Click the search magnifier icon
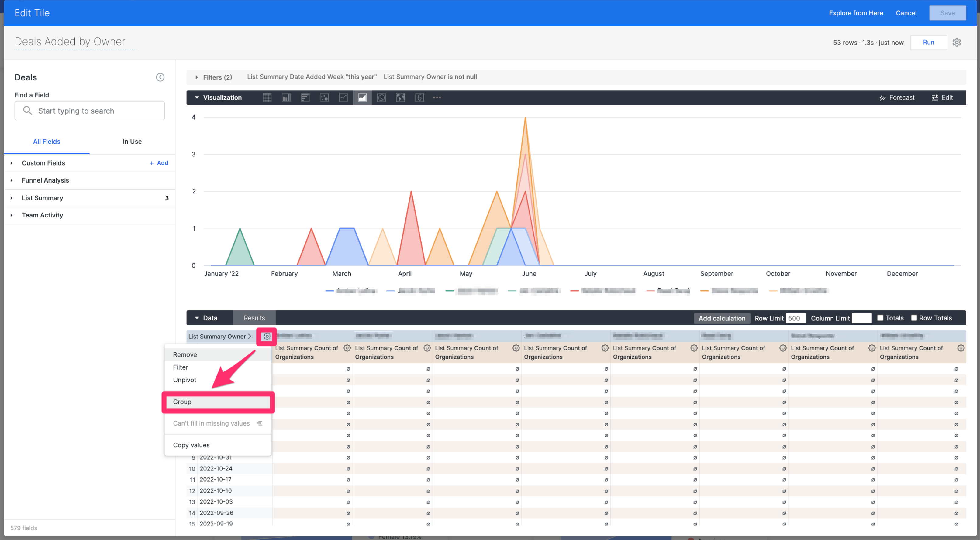The image size is (980, 540). coord(27,111)
